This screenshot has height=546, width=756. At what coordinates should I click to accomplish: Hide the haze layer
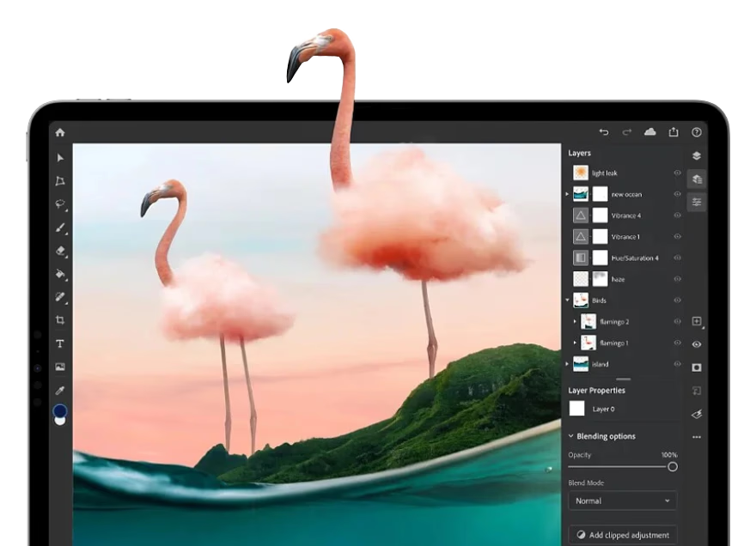[677, 279]
